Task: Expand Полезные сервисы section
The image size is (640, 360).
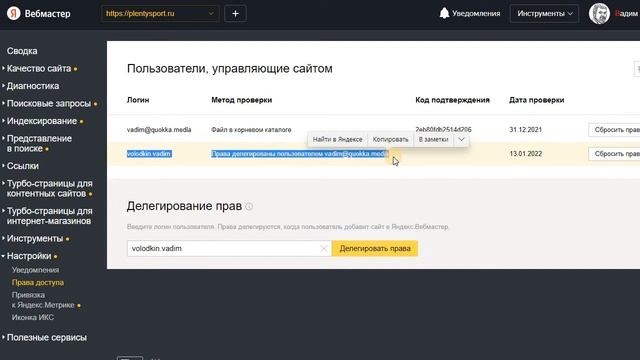Action: 47,338
